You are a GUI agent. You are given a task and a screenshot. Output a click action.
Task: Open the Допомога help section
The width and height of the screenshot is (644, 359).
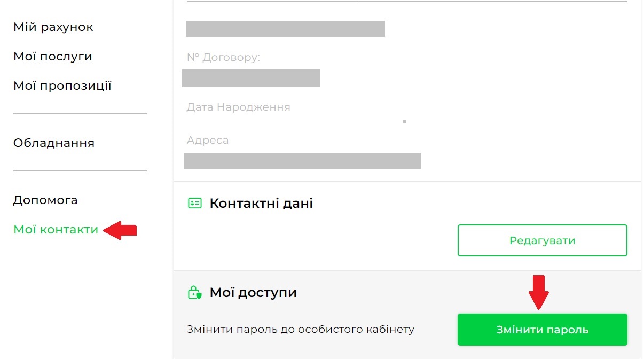click(45, 200)
